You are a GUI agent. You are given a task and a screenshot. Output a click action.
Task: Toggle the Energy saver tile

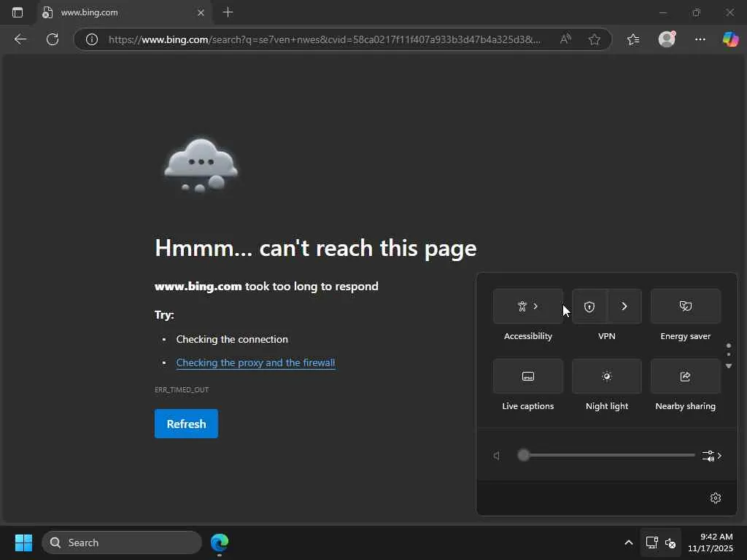coord(686,306)
